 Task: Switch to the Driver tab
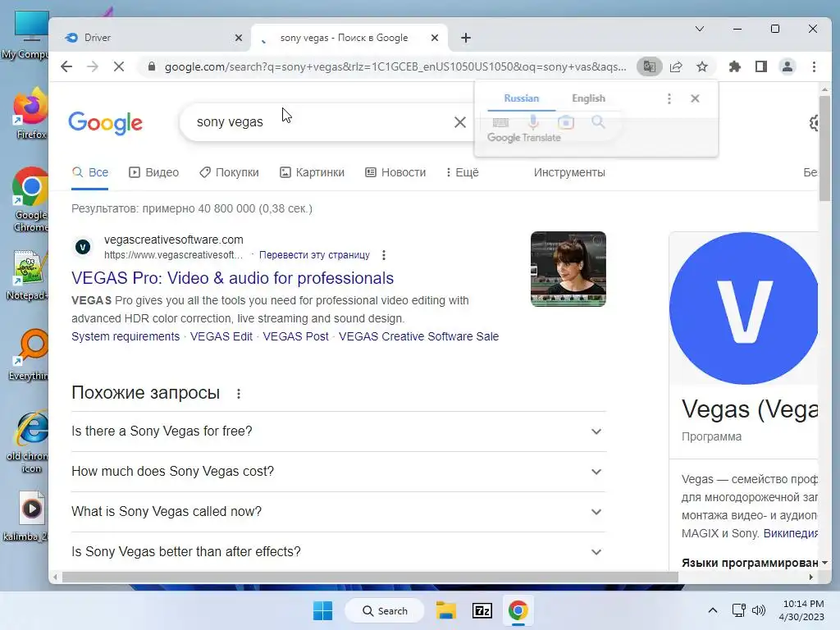tap(150, 38)
